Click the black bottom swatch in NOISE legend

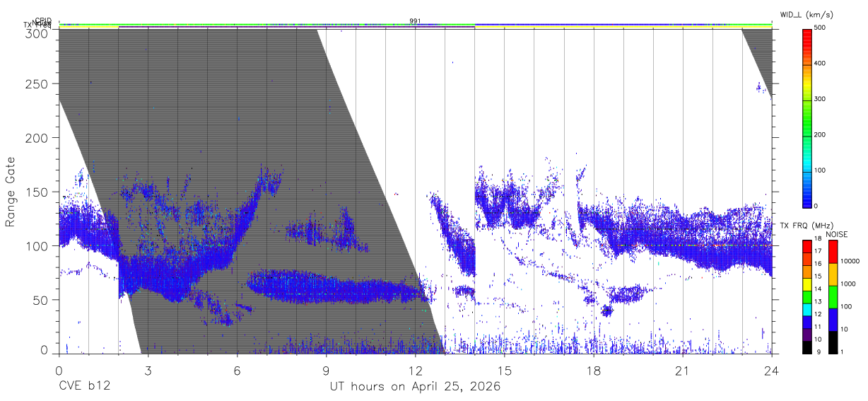(833, 342)
